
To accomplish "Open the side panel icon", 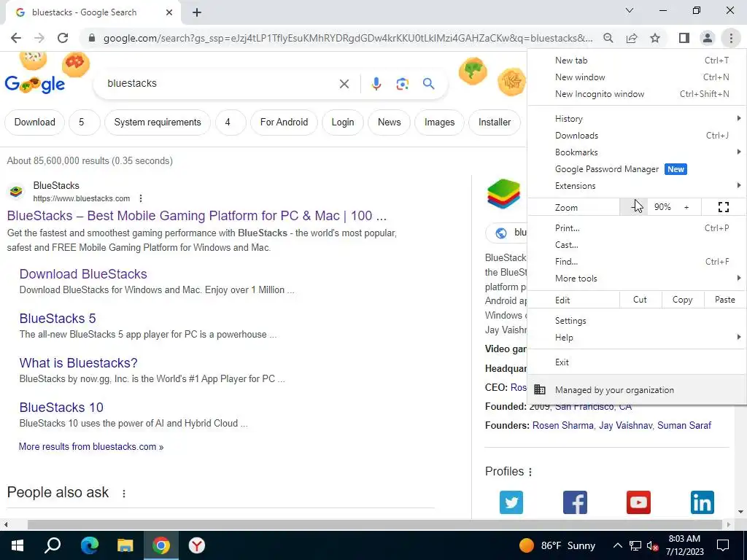I will (x=684, y=38).
